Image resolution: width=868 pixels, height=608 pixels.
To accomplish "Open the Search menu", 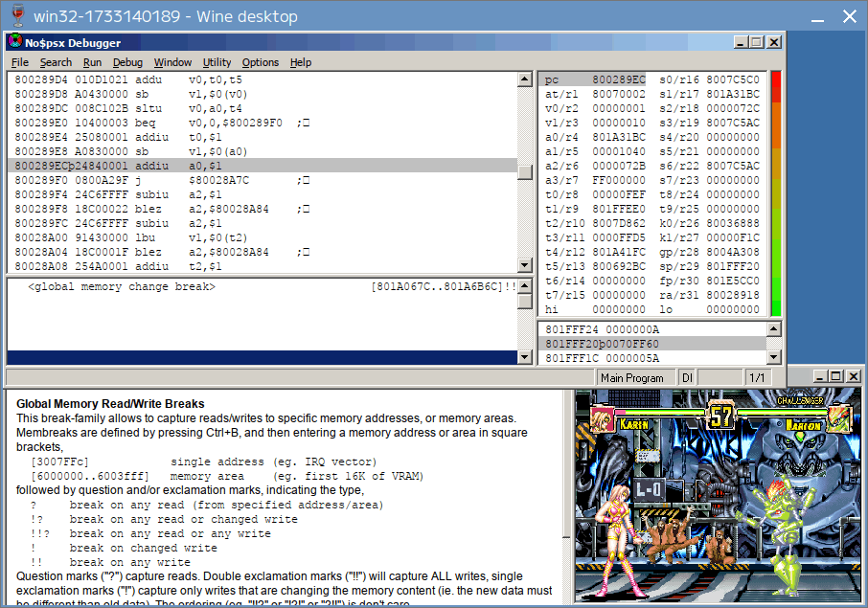I will 56,62.
